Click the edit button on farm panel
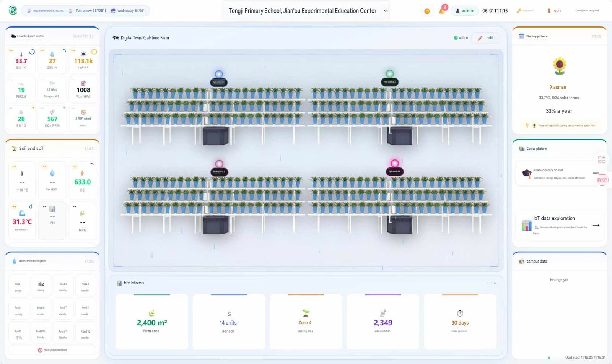Screen dimensions: 612x364 486,38
